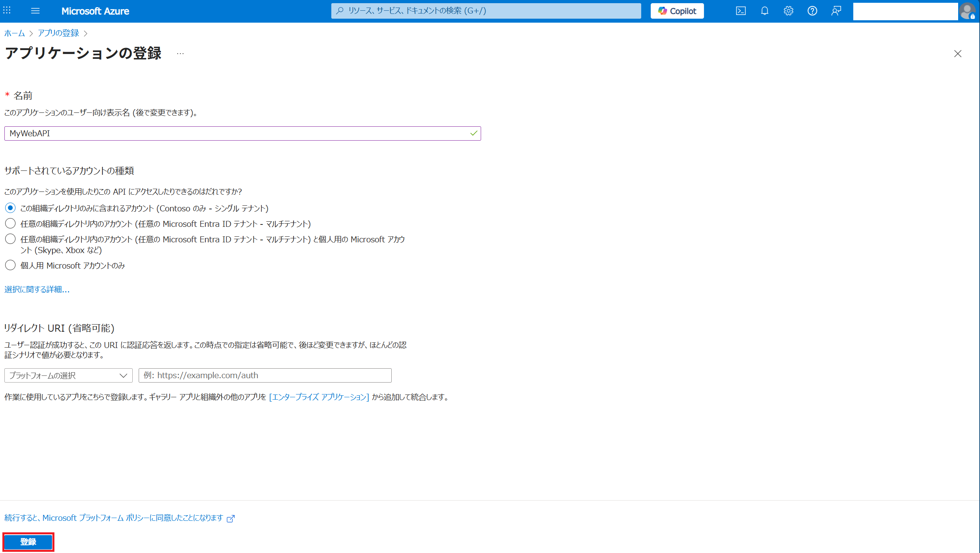Open the feedback icon in header

tap(836, 11)
